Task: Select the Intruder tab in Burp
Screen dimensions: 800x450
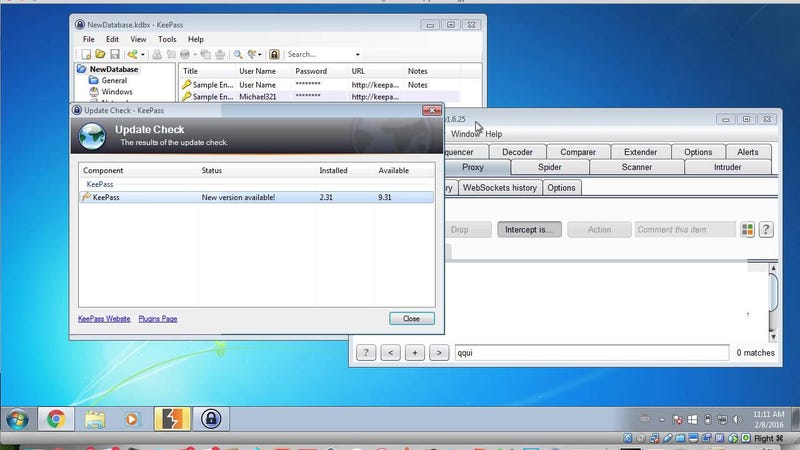Action: (728, 167)
